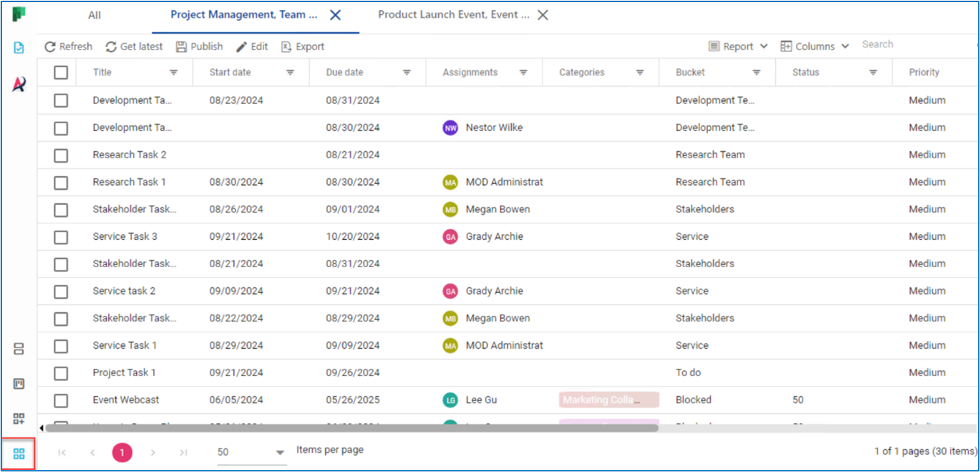
Task: Check the select-all checkbox in the header
Action: tap(61, 72)
